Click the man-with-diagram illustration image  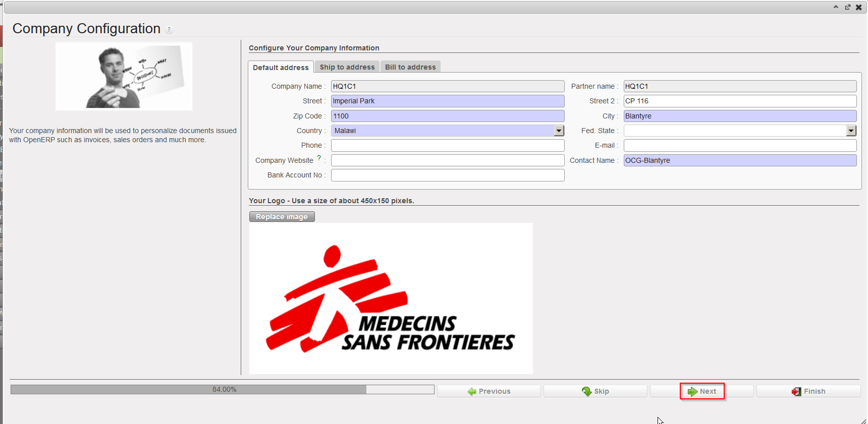coord(124,76)
